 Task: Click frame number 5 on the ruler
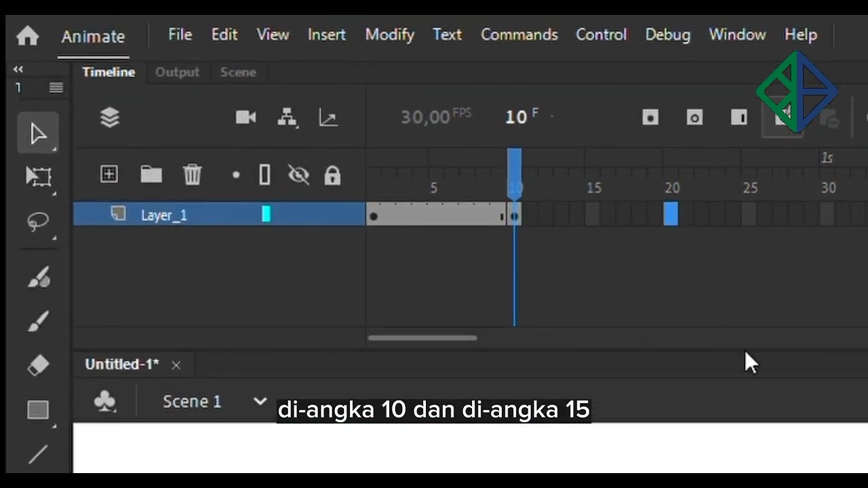click(434, 188)
